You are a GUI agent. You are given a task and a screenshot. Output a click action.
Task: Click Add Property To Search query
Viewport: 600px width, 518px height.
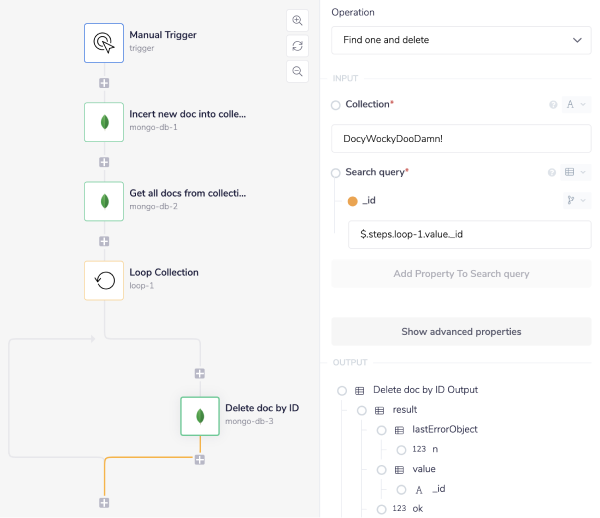click(x=461, y=273)
